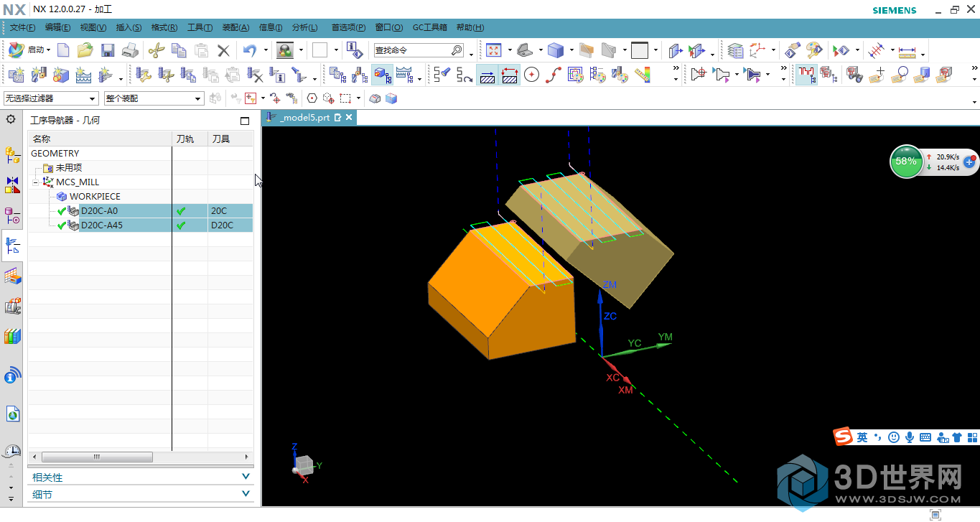Open the History clock sidebar icon
The image size is (980, 522).
pos(13,451)
